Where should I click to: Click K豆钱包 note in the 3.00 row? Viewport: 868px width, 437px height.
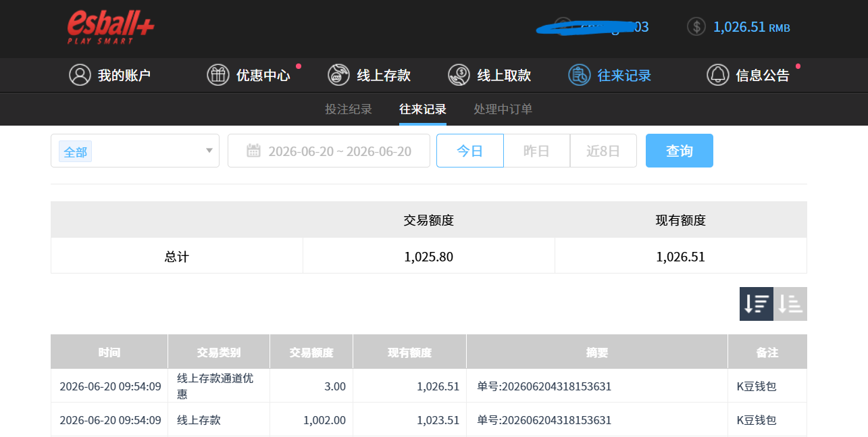(757, 386)
